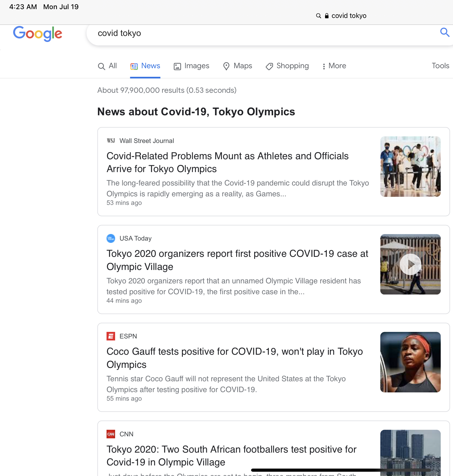Open the Coco Gauff tests positive headline
This screenshot has height=476, width=453.
click(235, 358)
